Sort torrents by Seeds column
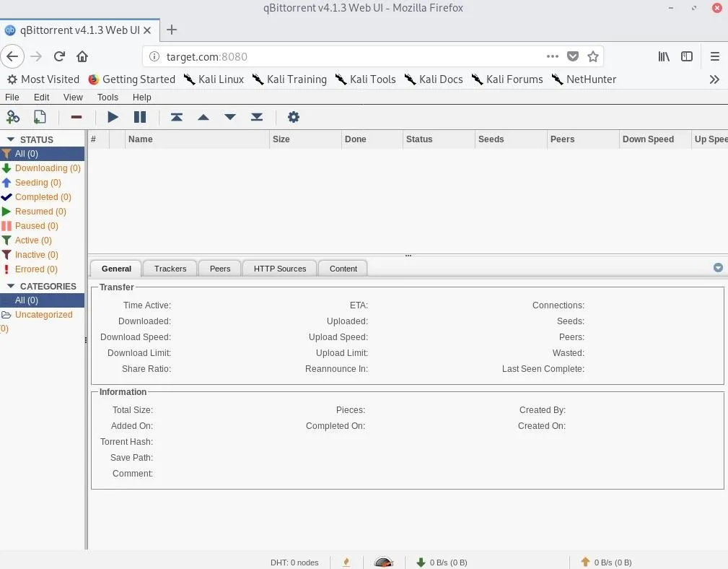The height and width of the screenshot is (569, 728). click(511, 139)
